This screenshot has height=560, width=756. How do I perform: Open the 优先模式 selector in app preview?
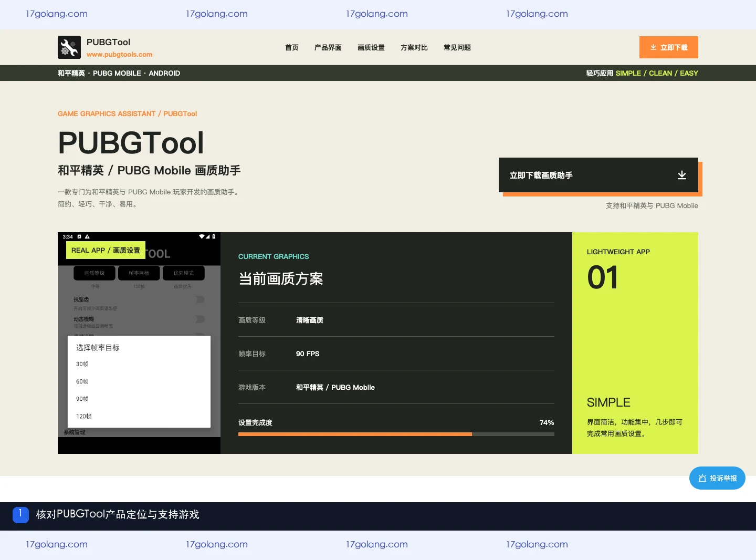[184, 273]
